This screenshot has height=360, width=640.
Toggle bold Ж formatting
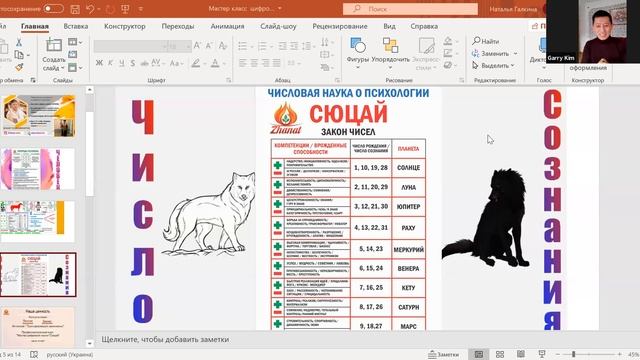[99, 63]
